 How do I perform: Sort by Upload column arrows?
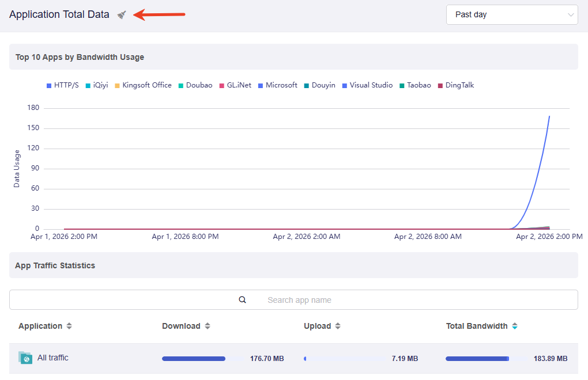pyautogui.click(x=338, y=326)
